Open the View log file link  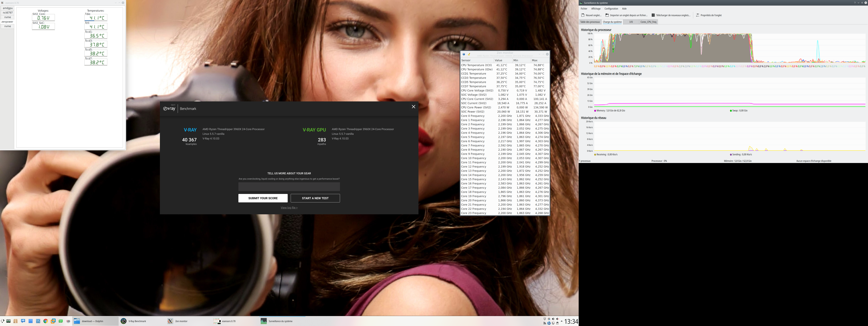point(289,208)
